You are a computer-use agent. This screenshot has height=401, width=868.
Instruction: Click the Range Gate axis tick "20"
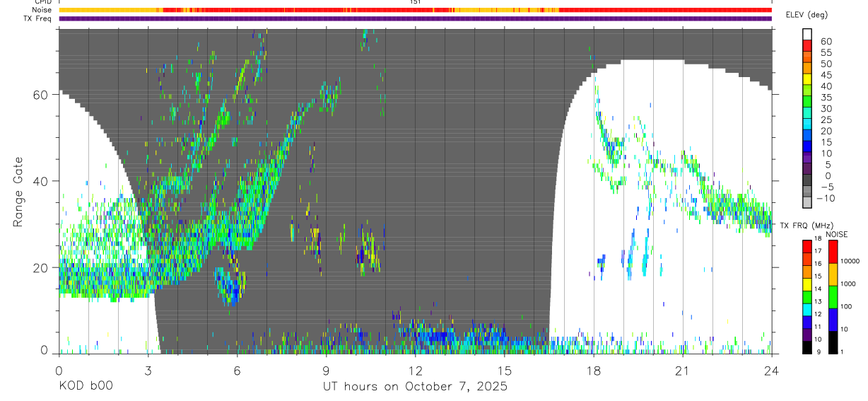pos(40,267)
